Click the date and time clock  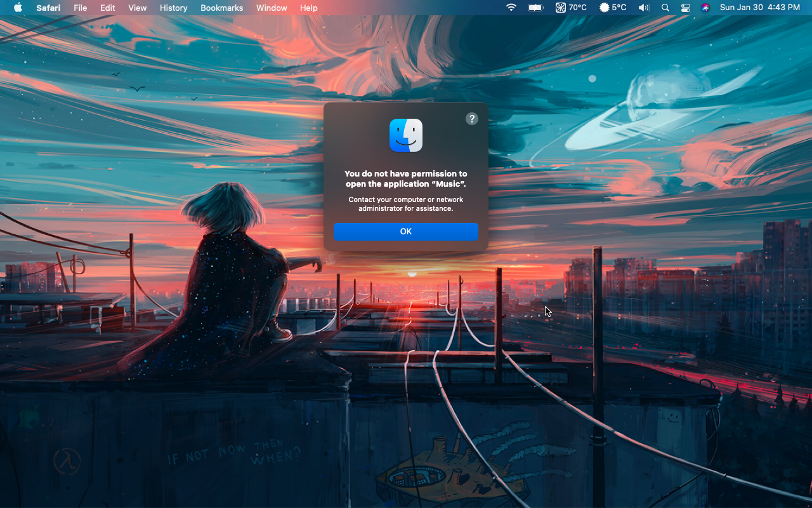coord(760,8)
